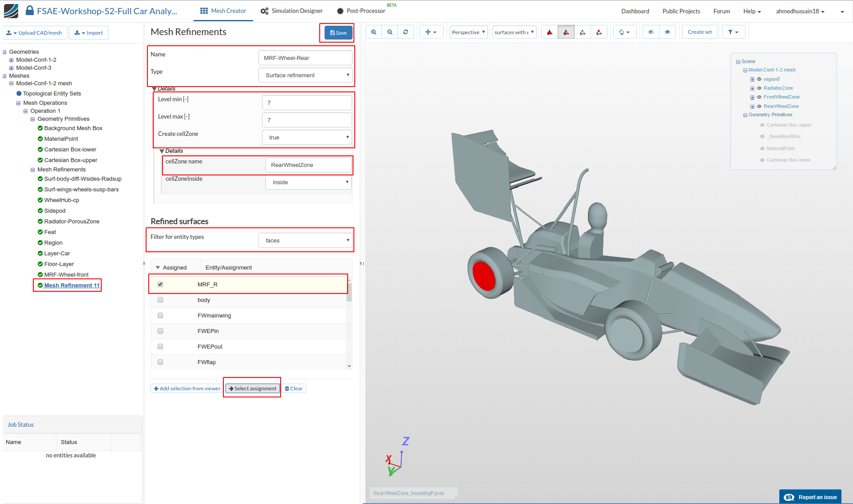
Task: Select the vertex picking mode icon
Action: click(x=599, y=32)
